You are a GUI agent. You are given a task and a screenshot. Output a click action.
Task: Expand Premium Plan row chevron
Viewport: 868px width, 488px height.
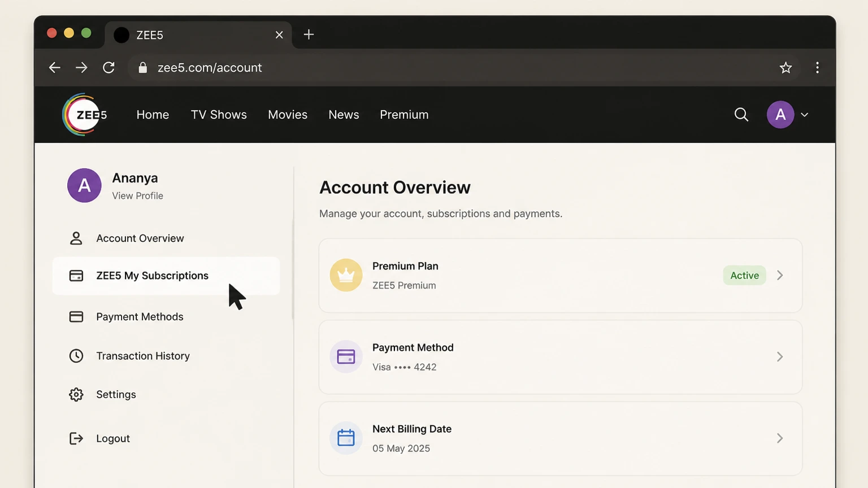pos(780,275)
